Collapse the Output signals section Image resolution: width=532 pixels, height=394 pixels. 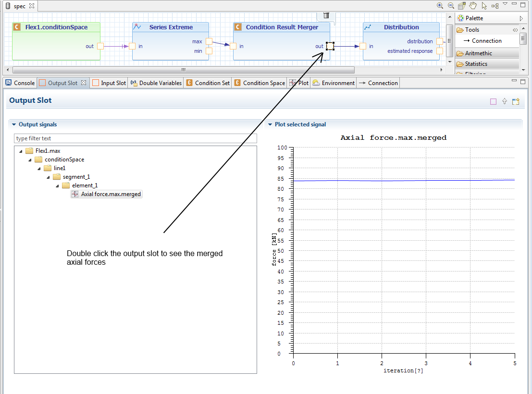tap(14, 124)
